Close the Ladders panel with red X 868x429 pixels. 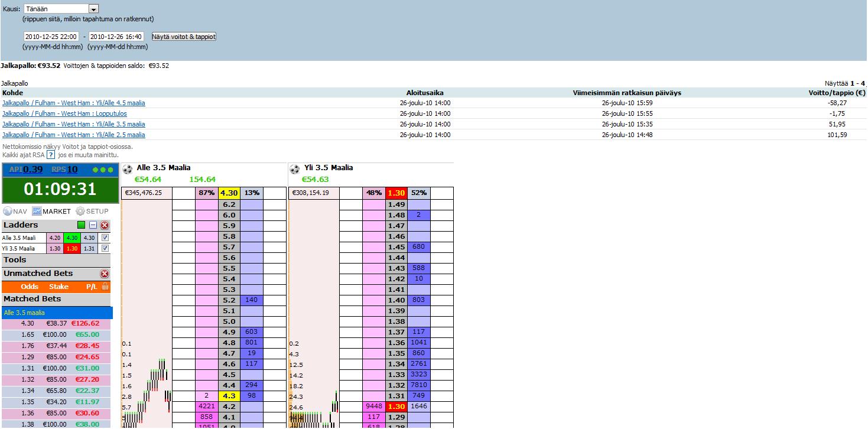tap(105, 225)
